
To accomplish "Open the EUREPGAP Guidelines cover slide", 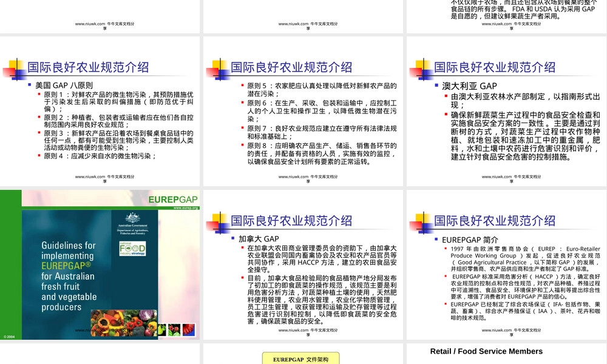I will click(100, 265).
